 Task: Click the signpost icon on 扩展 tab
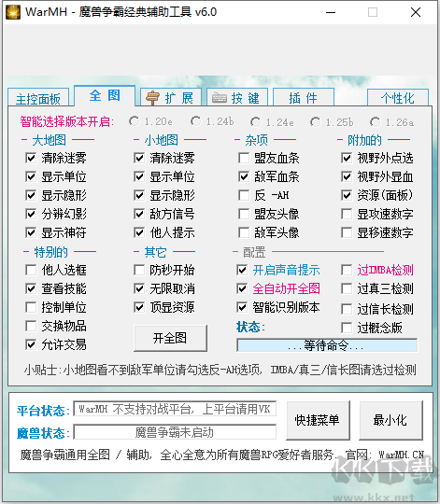[153, 98]
